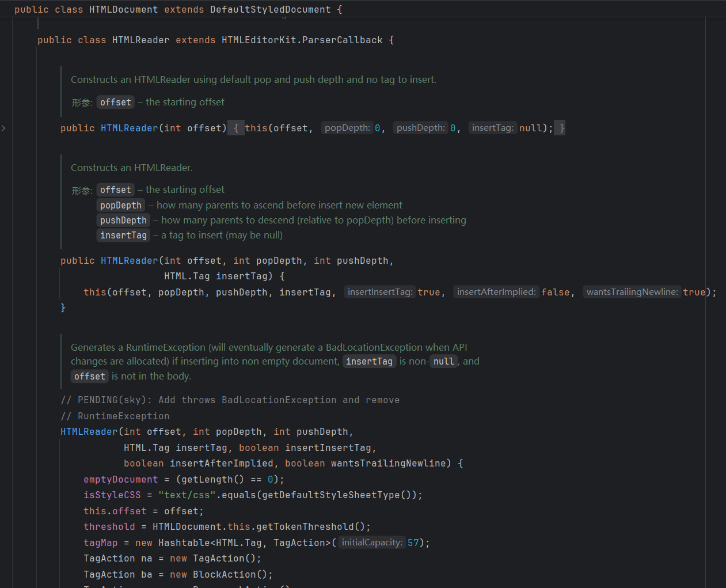Click offset tag before 'is not in the body'
Screen dimensions: 726x588
pos(90,377)
